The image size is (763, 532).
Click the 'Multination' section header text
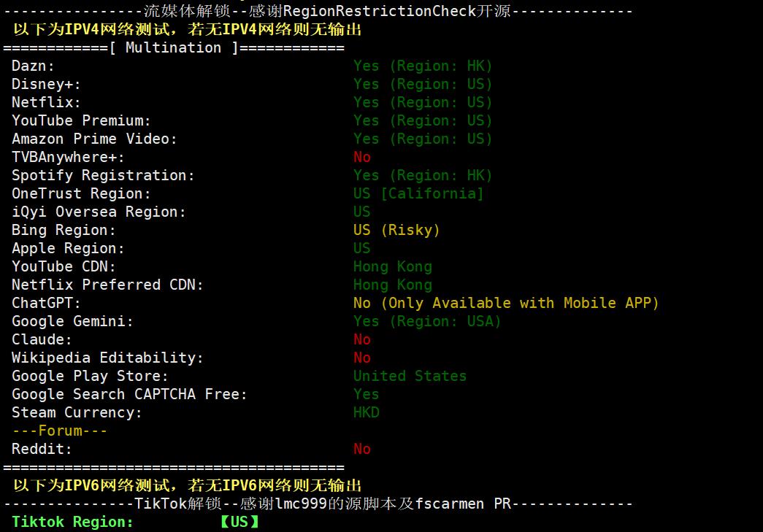click(173, 48)
